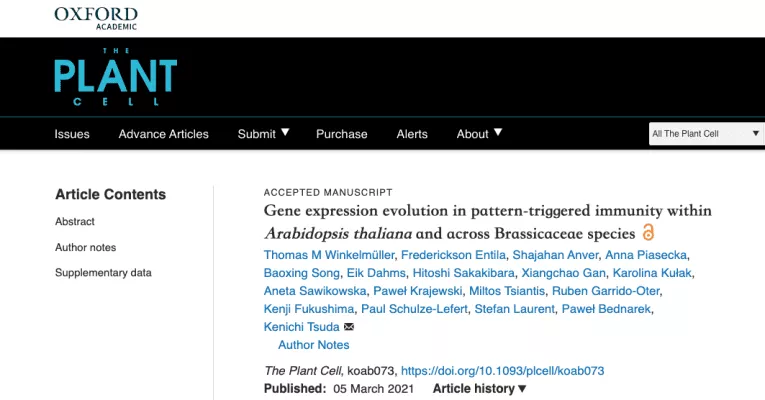765x400 pixels.
Task: Go to Advance Articles
Action: 163,134
